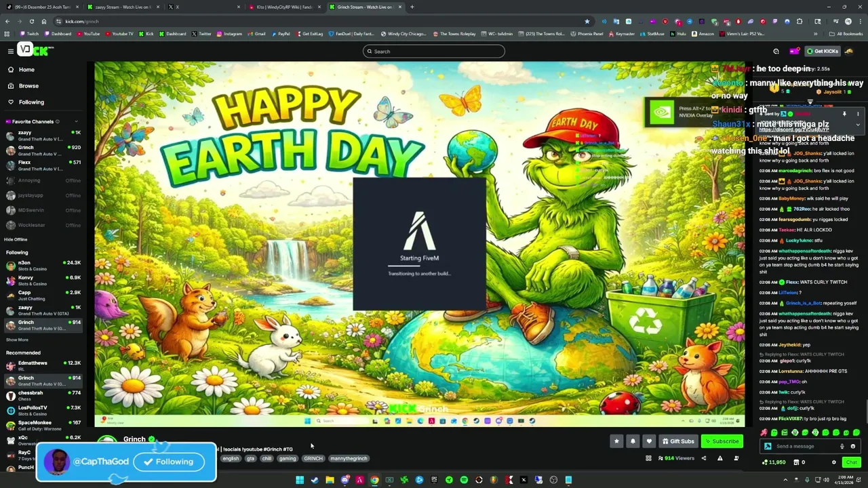Show More followed channels

[17, 340]
